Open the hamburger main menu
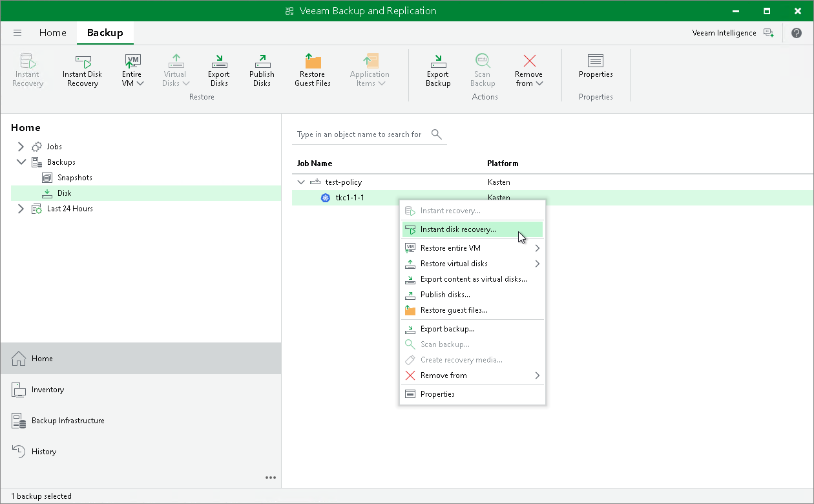 17,33
